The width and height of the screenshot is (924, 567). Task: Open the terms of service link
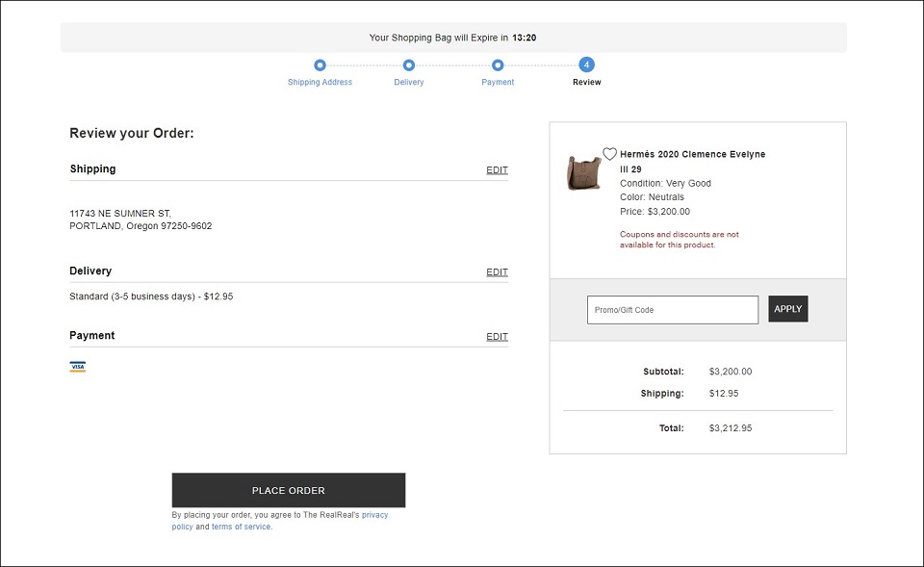241,527
